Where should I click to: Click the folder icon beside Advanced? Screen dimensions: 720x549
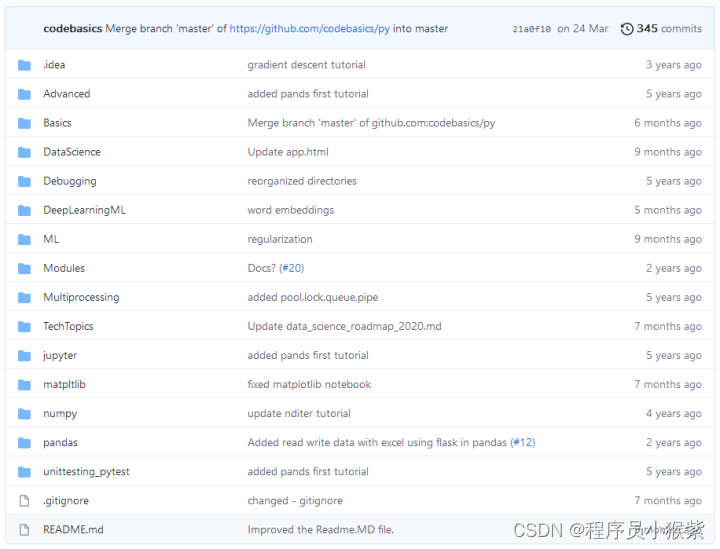(24, 94)
